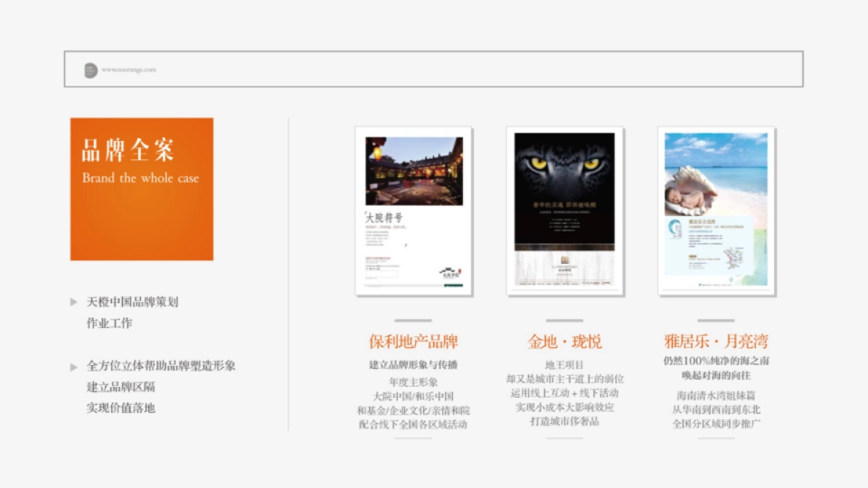Image resolution: width=868 pixels, height=488 pixels.
Task: Click the arrow bullet beside 全方位立体帮助品牌塑造形象
Action: pos(74,367)
